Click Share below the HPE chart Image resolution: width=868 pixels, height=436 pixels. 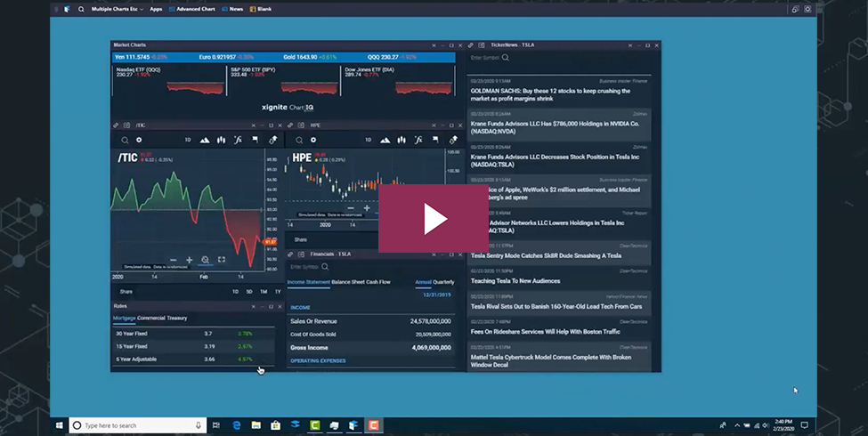(x=301, y=239)
